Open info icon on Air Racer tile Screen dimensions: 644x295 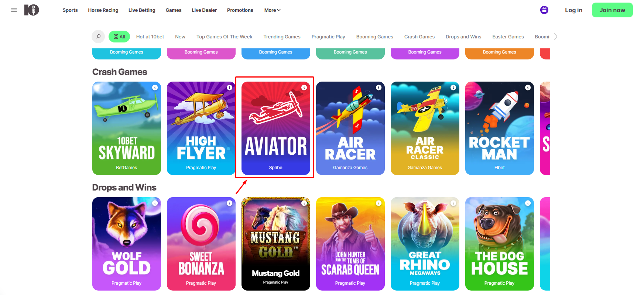pyautogui.click(x=378, y=88)
